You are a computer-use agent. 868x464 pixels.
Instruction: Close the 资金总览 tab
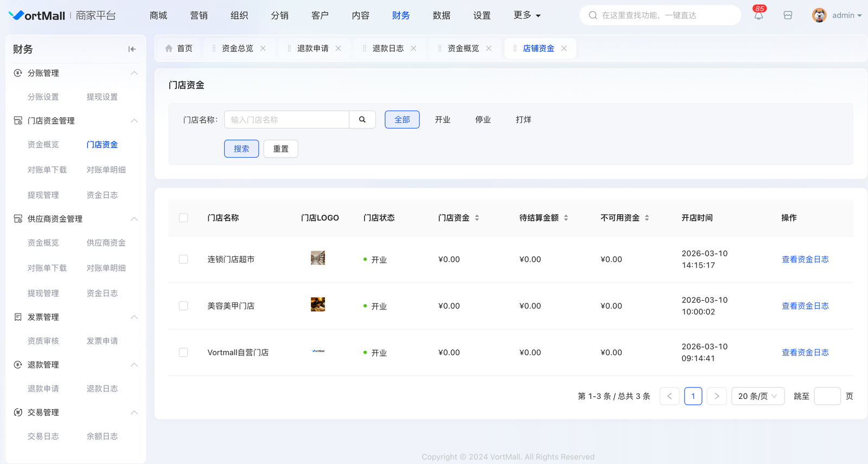[x=263, y=48]
